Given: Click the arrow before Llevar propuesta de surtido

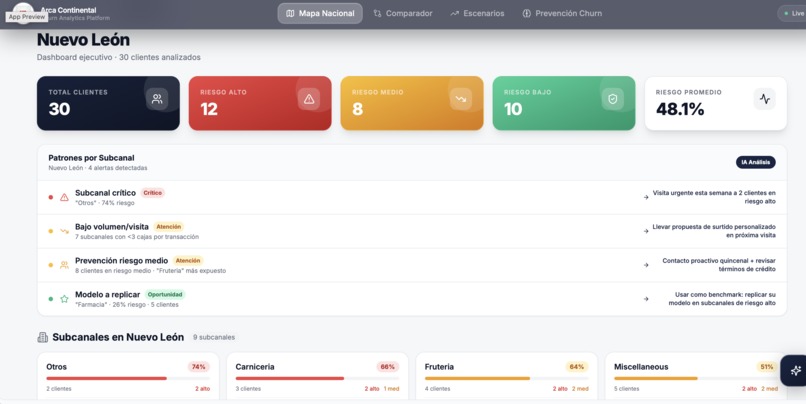Looking at the screenshot, I should pyautogui.click(x=646, y=231).
